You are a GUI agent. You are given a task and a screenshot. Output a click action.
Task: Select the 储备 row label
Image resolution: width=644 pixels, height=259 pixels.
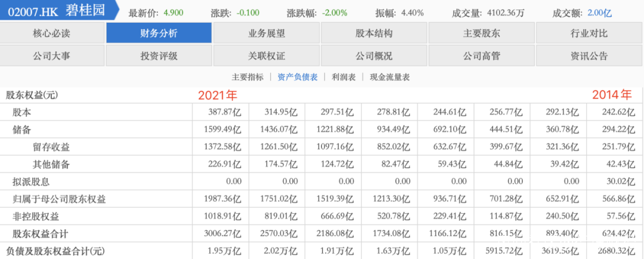click(22, 129)
